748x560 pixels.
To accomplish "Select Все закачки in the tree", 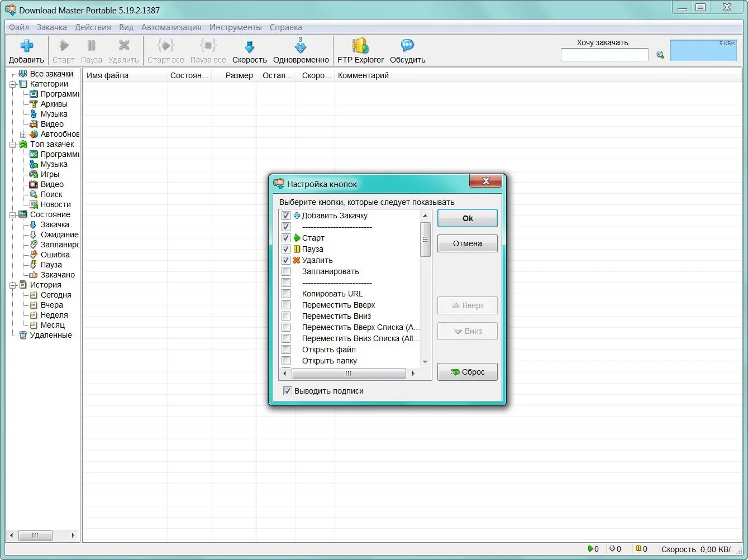I will click(51, 74).
